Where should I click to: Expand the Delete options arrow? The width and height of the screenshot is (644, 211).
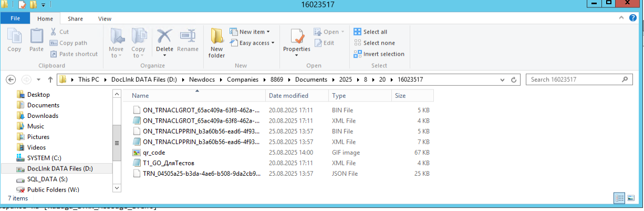pos(164,55)
